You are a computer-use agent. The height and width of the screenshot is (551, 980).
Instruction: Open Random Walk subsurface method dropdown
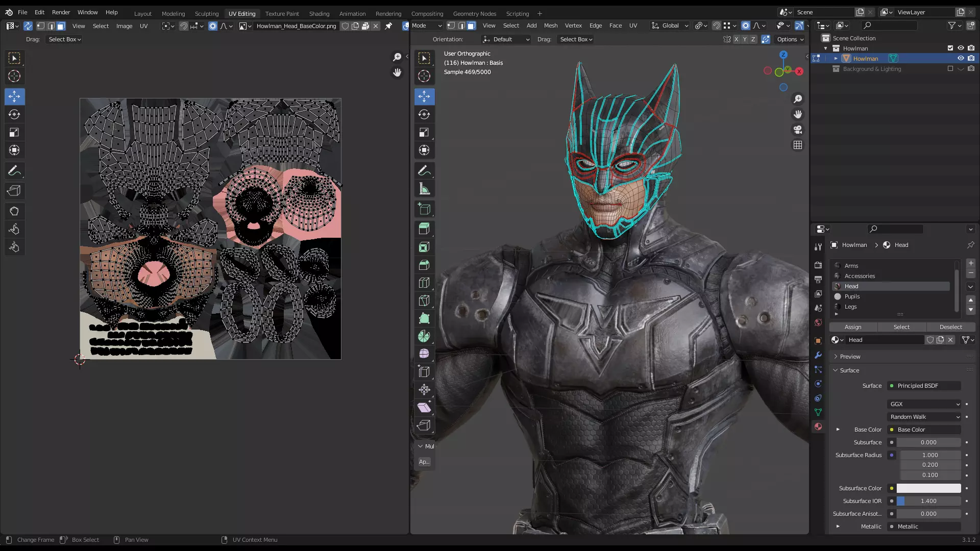tap(924, 417)
